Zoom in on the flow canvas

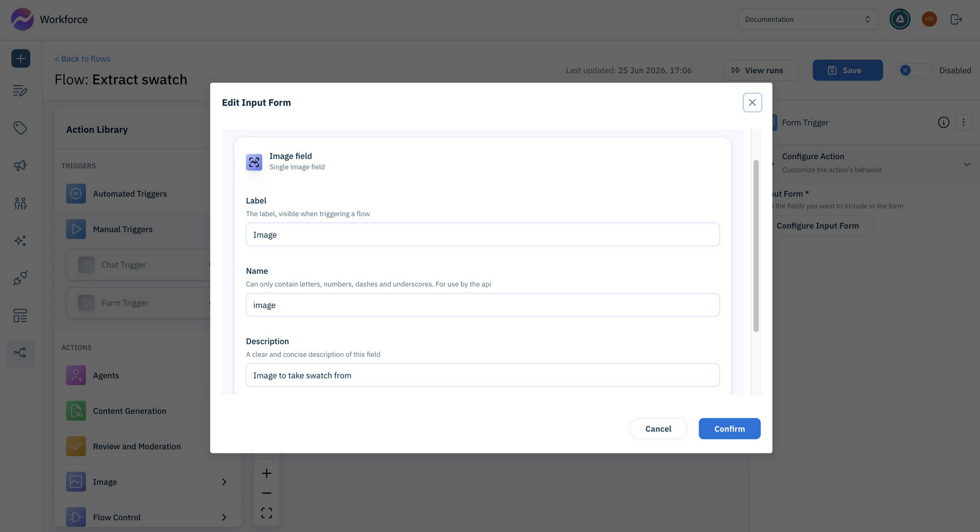point(266,474)
